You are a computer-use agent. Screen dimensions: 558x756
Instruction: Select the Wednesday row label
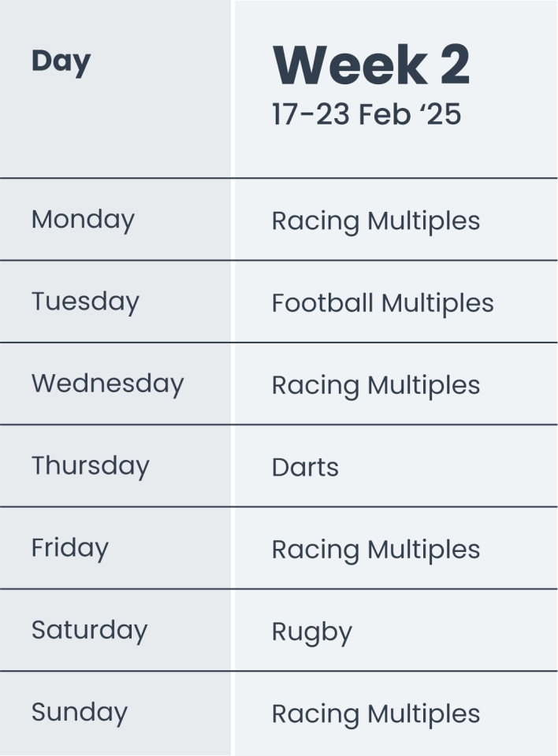[107, 384]
